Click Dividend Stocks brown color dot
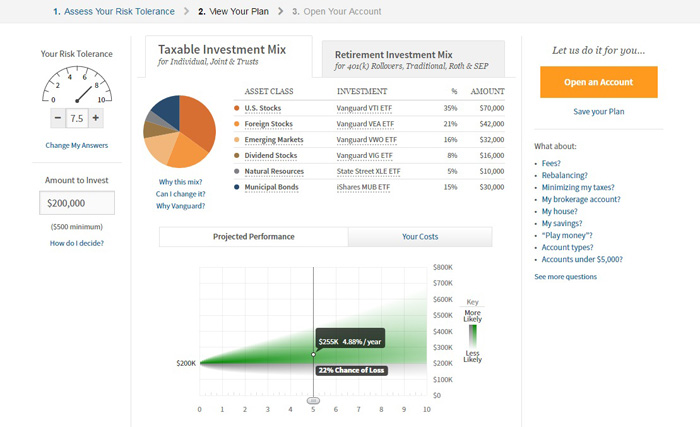The image size is (700, 427). coord(237,155)
